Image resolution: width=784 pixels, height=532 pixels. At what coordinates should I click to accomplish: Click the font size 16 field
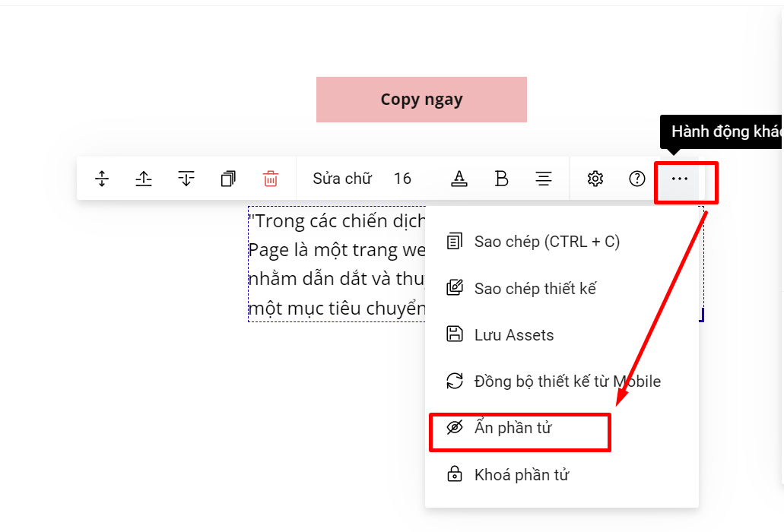[x=402, y=179]
